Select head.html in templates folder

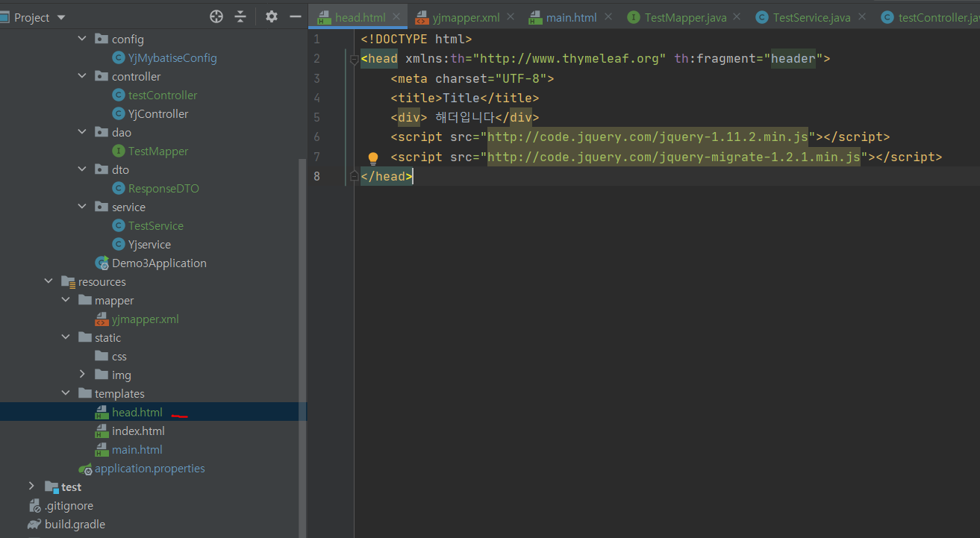[x=137, y=412]
